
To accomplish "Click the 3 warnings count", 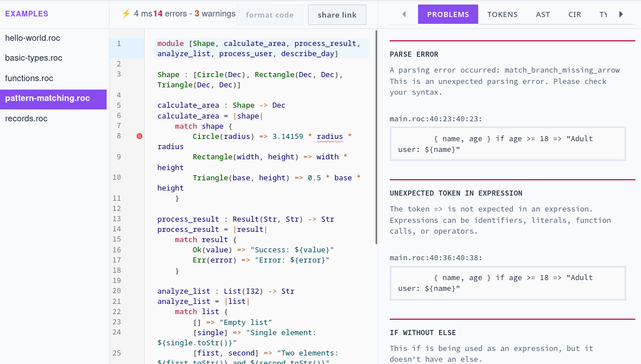I will tap(215, 14).
